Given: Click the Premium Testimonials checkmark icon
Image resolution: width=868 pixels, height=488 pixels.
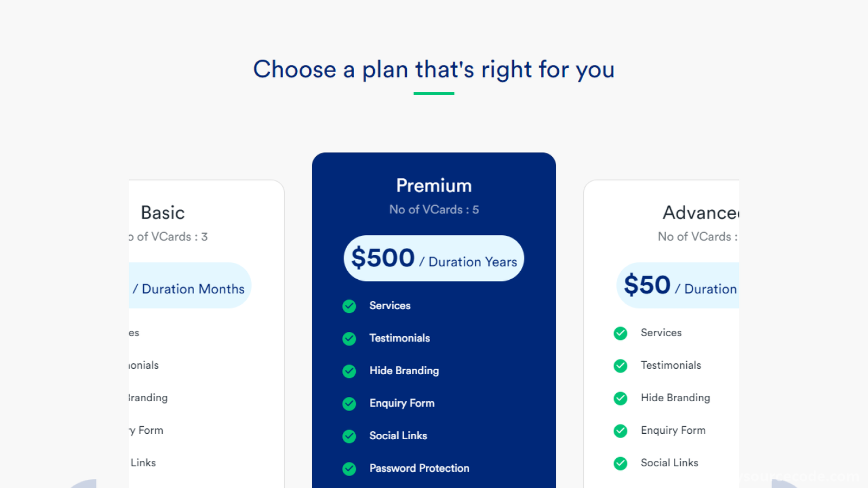Looking at the screenshot, I should click(x=349, y=339).
